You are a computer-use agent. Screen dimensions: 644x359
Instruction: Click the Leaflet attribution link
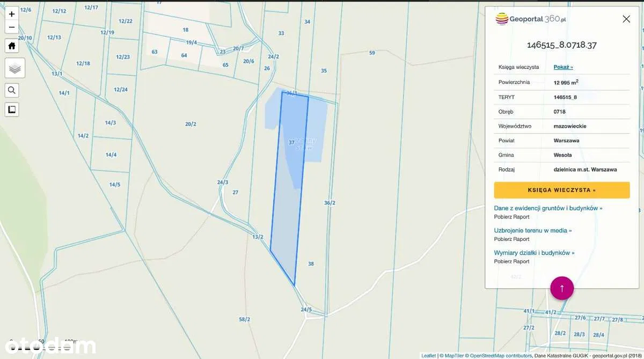(x=428, y=355)
